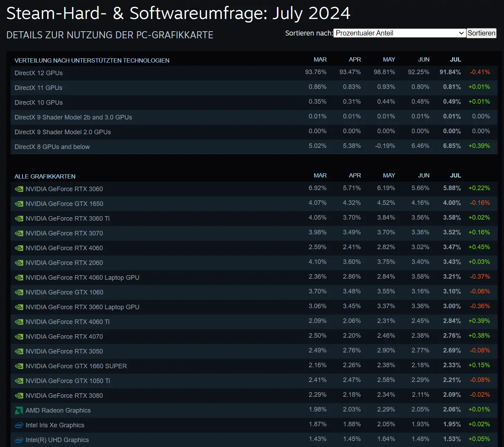The image size is (504, 447).
Task: Click the AMD logo beside Radeon Graphics
Action: (x=19, y=410)
